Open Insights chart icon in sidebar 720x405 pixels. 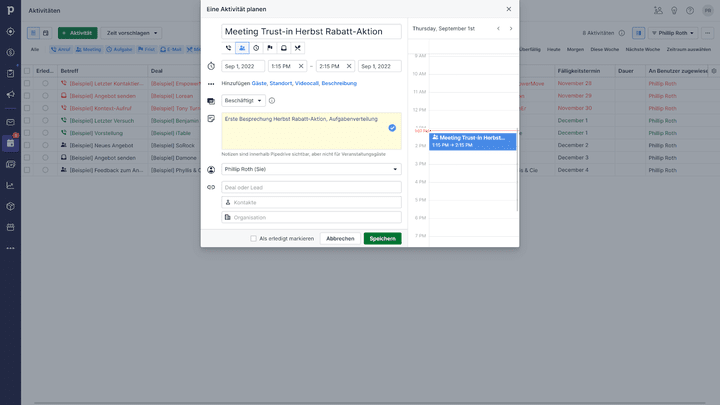click(x=10, y=186)
